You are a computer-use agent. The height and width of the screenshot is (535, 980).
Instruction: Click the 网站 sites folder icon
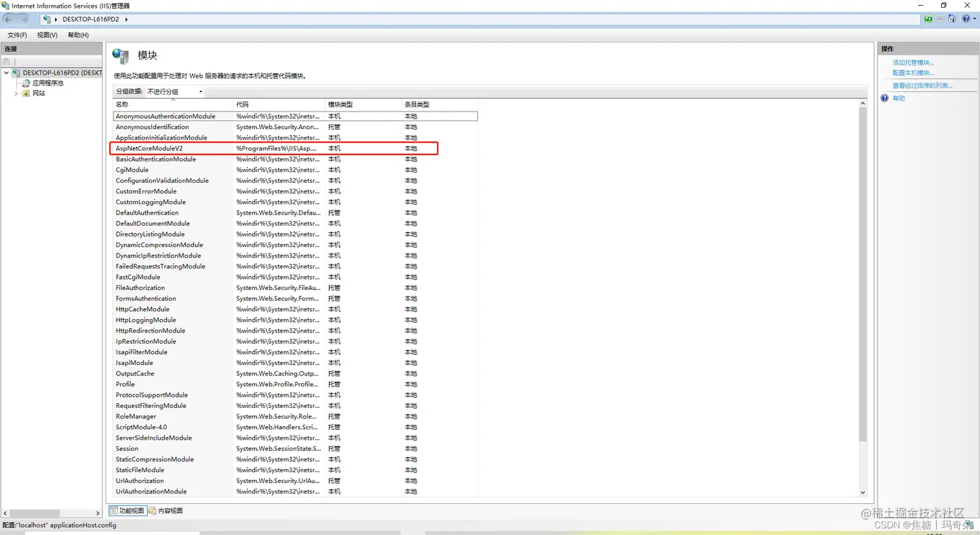tap(26, 93)
